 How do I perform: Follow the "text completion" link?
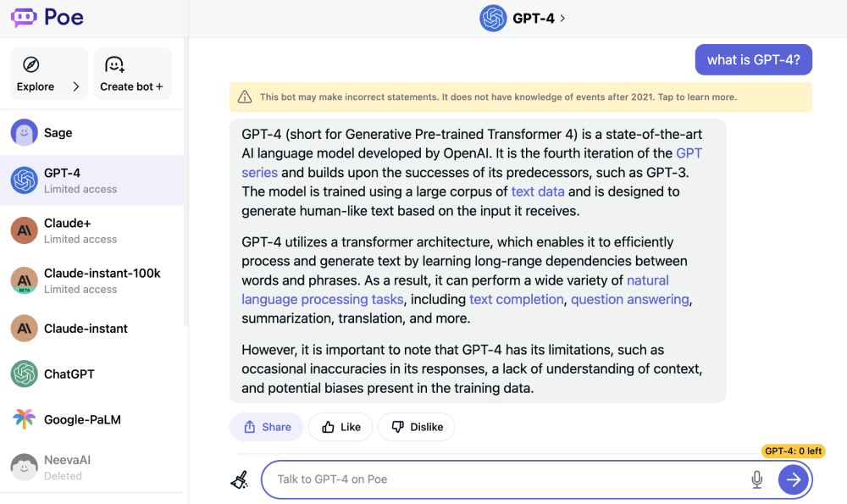click(517, 299)
